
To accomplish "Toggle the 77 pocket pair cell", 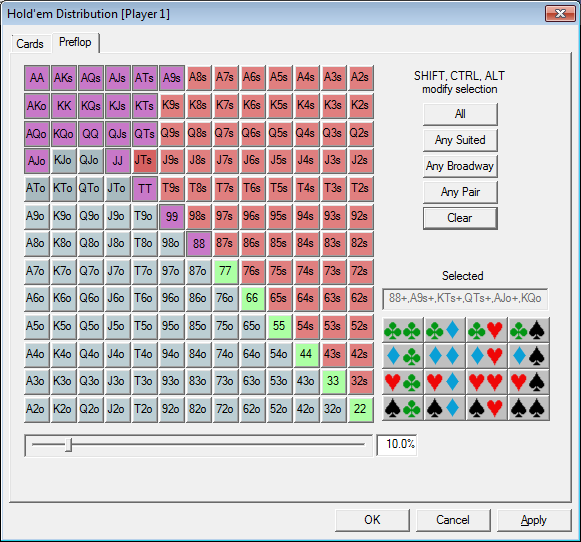I will click(225, 271).
